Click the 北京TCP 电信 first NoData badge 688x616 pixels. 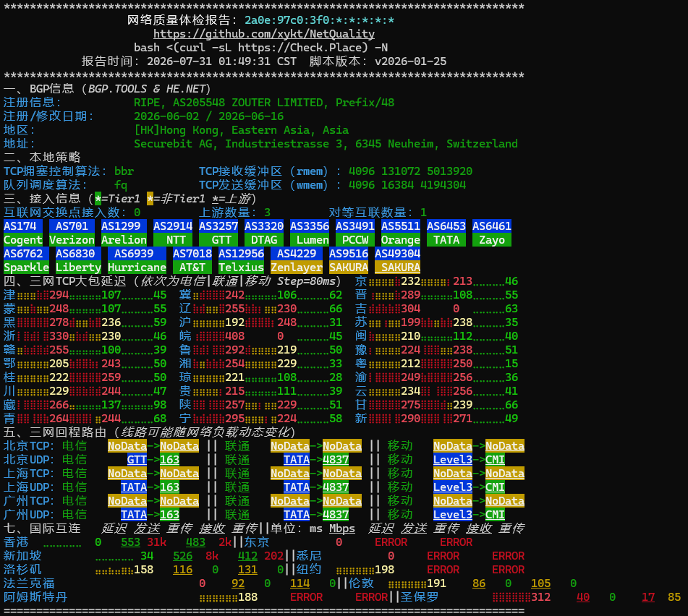(127, 446)
